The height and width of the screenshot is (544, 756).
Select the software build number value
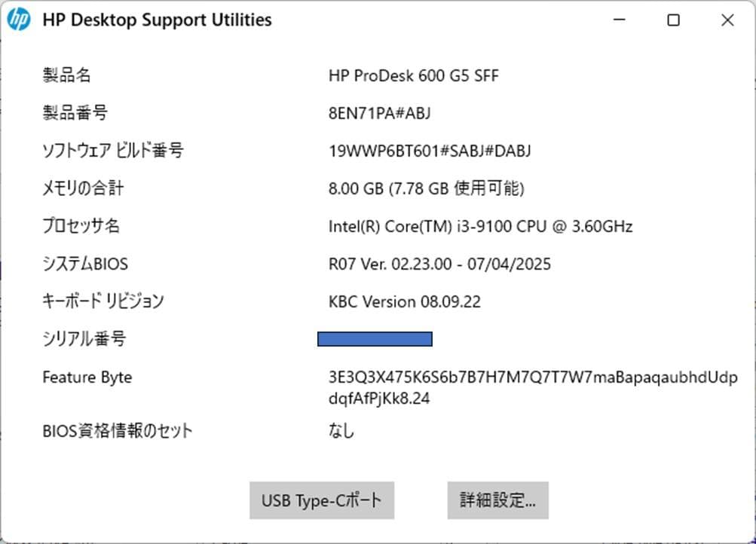pyautogui.click(x=430, y=151)
